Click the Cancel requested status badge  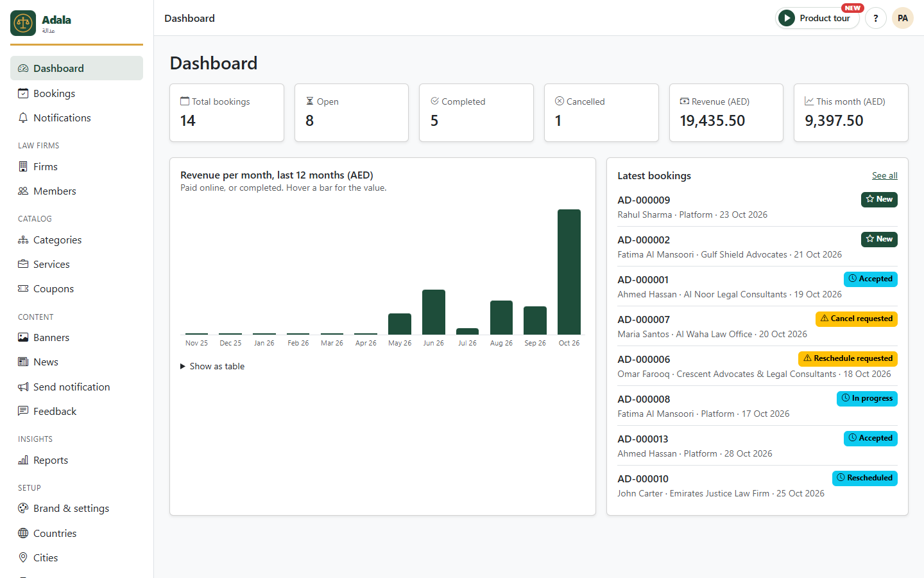click(x=857, y=319)
